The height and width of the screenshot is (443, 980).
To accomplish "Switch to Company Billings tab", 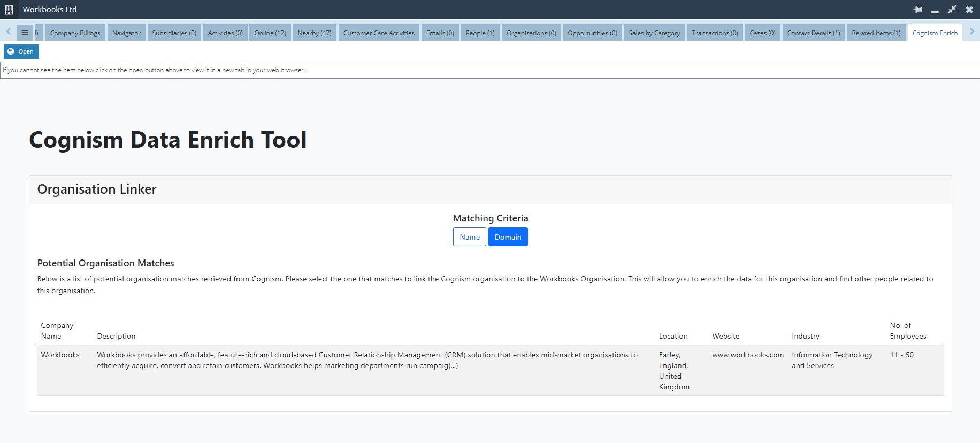I will 75,33.
